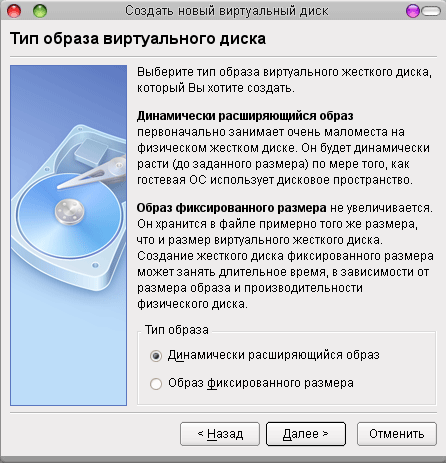Click the red round title bar button
The width and height of the screenshot is (446, 463).
coord(14,11)
